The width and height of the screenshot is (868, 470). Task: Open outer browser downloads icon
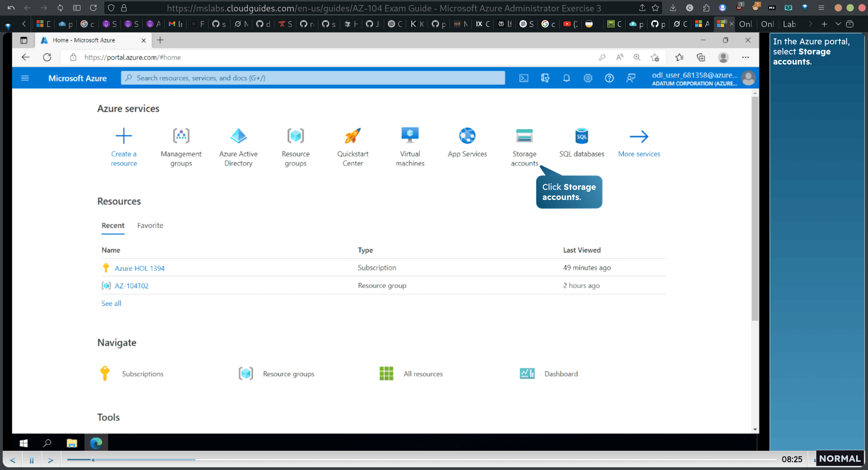[x=673, y=8]
